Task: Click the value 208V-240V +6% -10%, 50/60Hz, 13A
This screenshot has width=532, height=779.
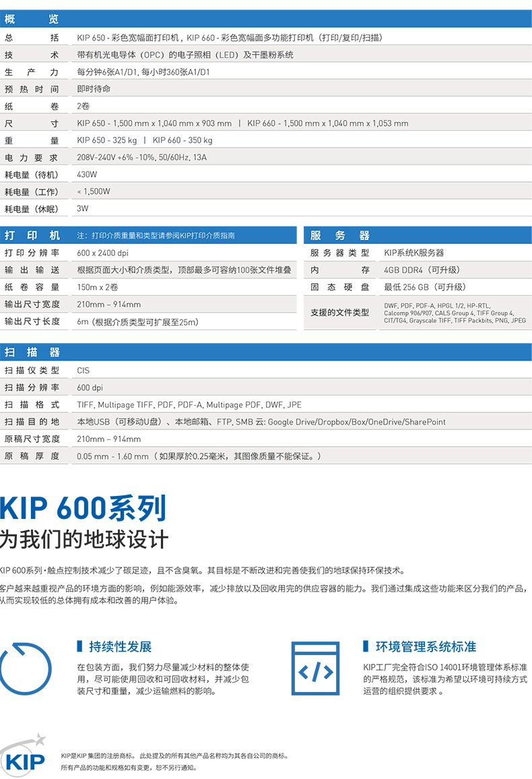Action: pyautogui.click(x=142, y=158)
